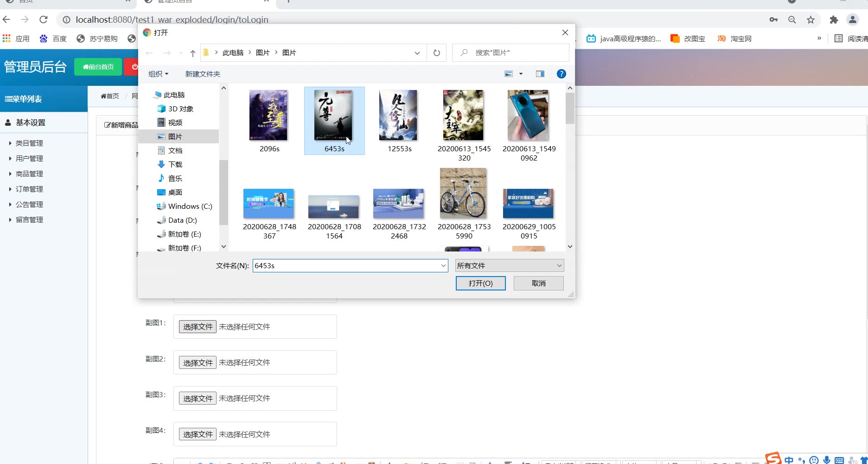This screenshot has width=868, height=464.
Task: Expand 订单管理 menu item
Action: pyautogui.click(x=29, y=189)
